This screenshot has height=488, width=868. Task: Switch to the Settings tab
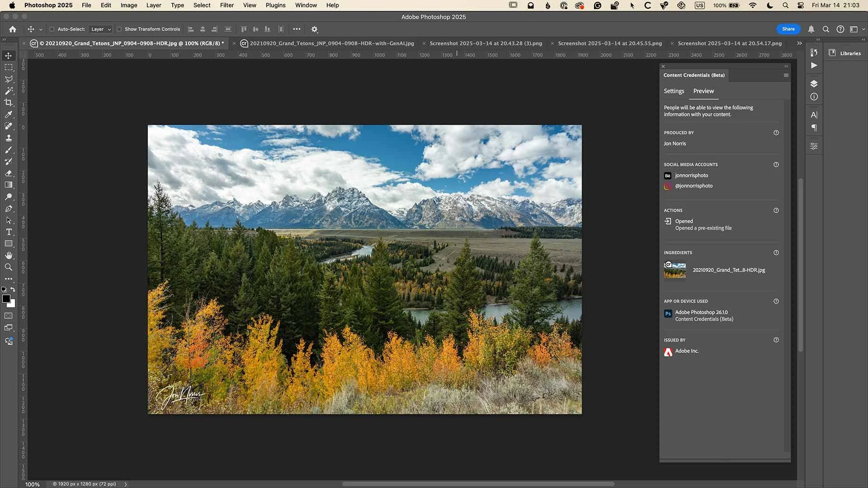pyautogui.click(x=674, y=91)
